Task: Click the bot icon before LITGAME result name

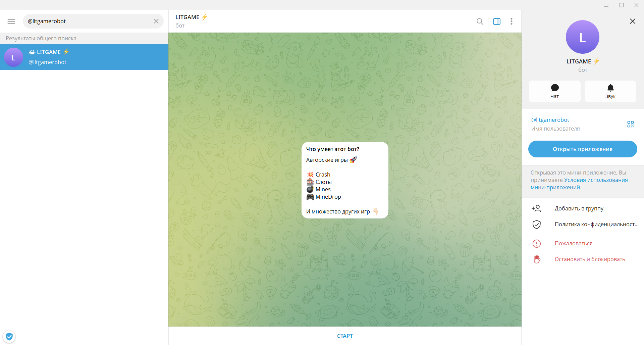Action: pyautogui.click(x=32, y=52)
